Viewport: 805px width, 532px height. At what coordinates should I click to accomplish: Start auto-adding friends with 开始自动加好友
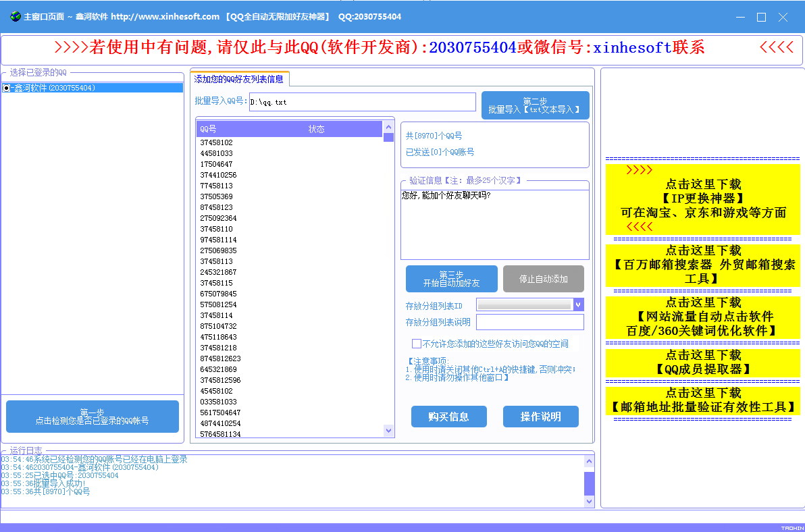pos(451,279)
